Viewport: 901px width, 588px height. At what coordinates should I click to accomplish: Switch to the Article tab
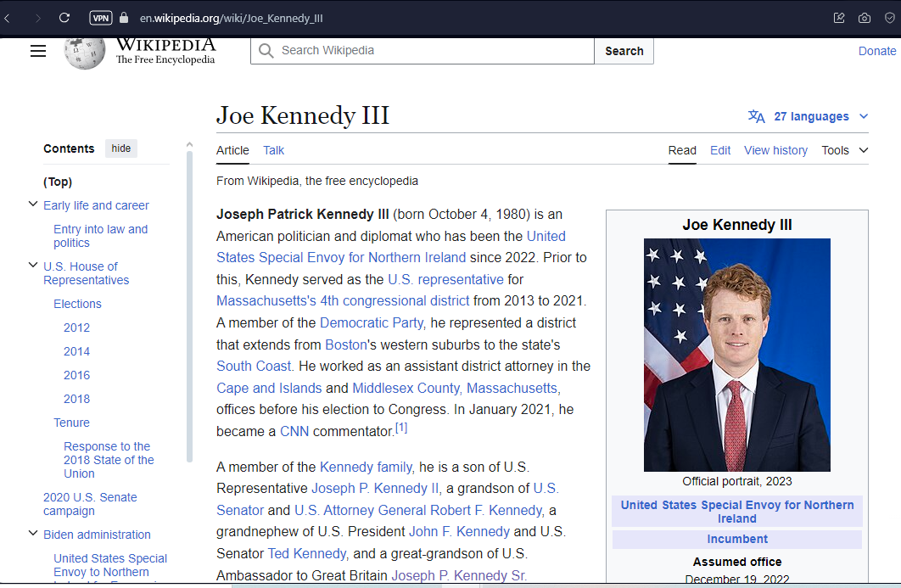(232, 150)
